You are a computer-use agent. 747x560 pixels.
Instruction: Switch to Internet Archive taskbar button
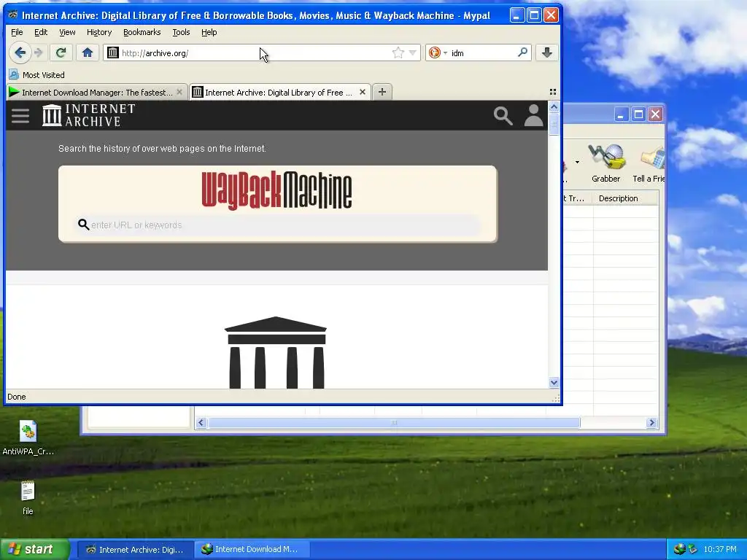(135, 550)
